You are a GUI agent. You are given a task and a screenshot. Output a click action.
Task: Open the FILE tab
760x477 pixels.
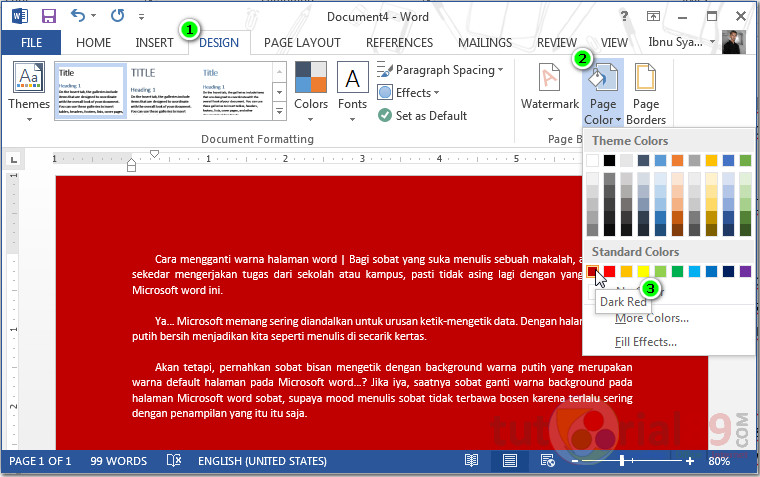tap(31, 43)
